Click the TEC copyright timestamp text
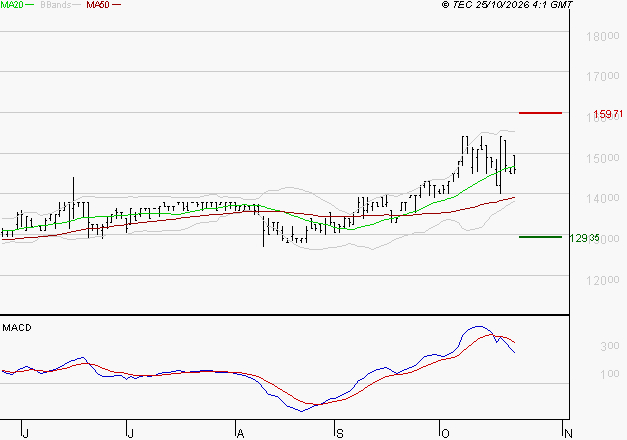627x440 pixels. [x=507, y=5]
